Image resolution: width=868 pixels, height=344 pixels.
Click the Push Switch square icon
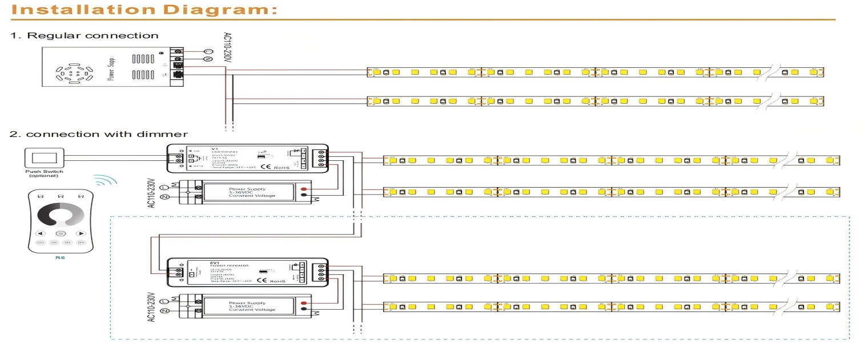44,157
